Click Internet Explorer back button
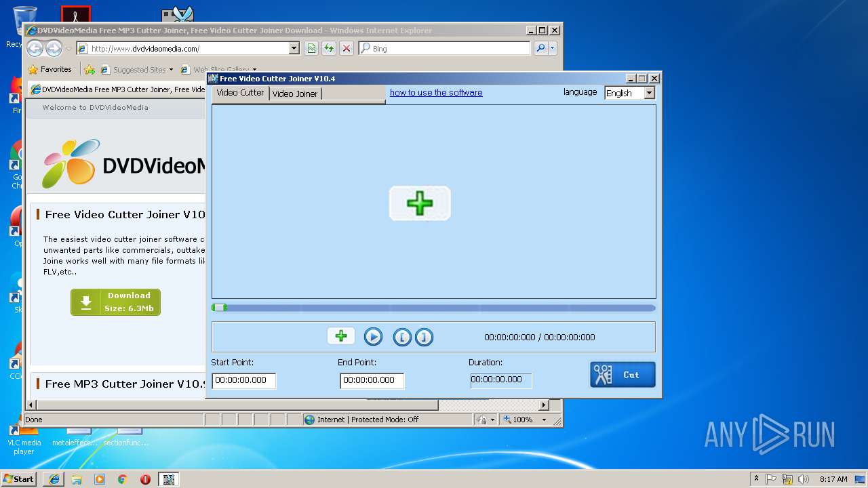Viewport: 868px width, 488px height. pyautogui.click(x=35, y=48)
